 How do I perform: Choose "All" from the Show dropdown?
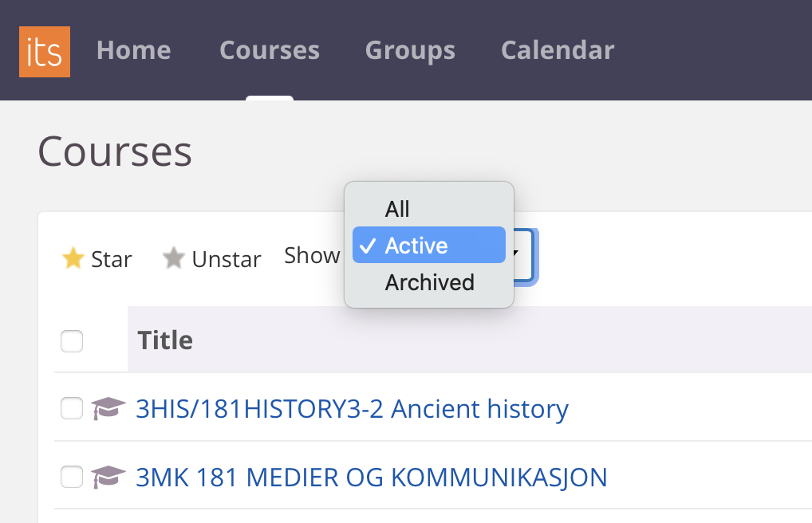click(x=397, y=209)
